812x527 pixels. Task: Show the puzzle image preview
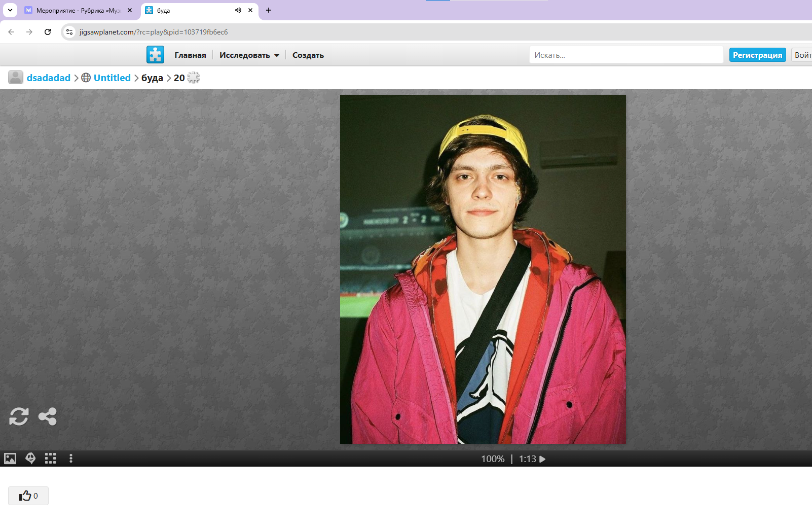pyautogui.click(x=10, y=459)
